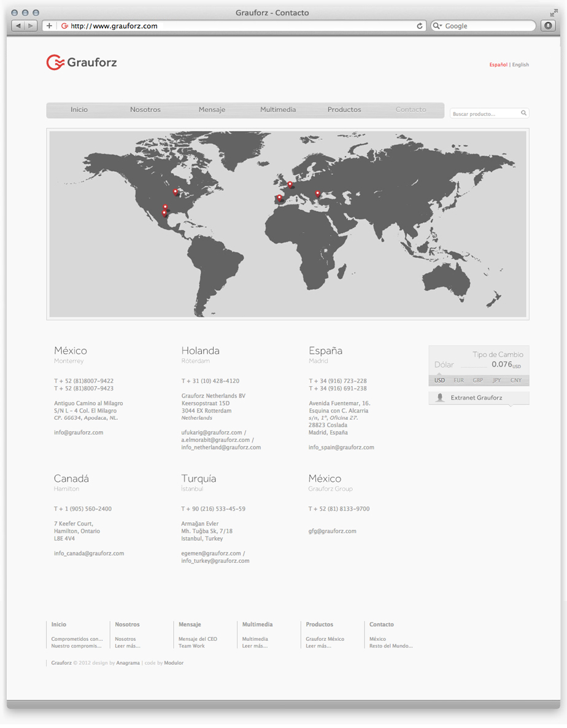Click footer heading Productos
The width and height of the screenshot is (567, 728).
pyautogui.click(x=319, y=624)
